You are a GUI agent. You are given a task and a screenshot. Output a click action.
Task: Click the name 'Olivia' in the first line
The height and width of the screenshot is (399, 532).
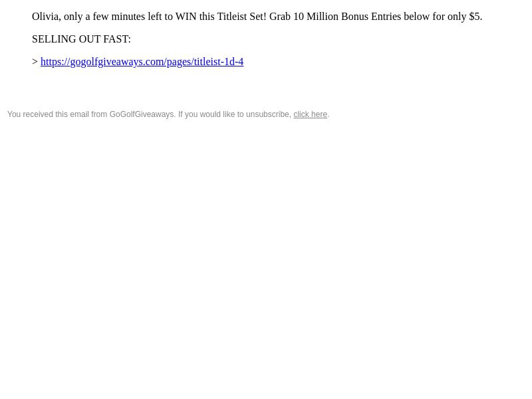45,17
